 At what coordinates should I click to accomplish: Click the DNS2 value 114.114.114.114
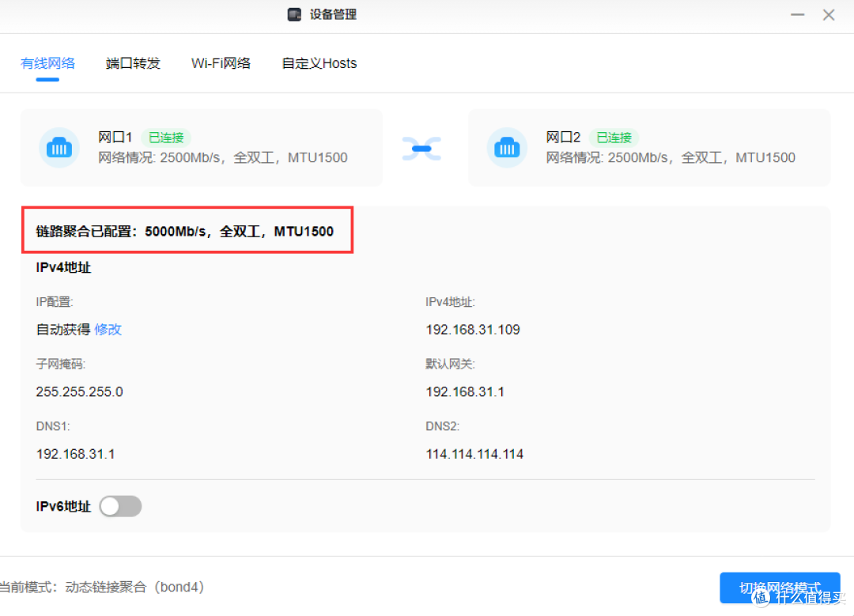474,454
